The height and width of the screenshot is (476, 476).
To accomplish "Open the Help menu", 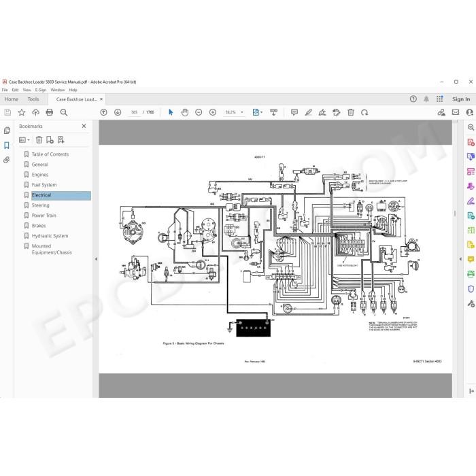I will [73, 90].
